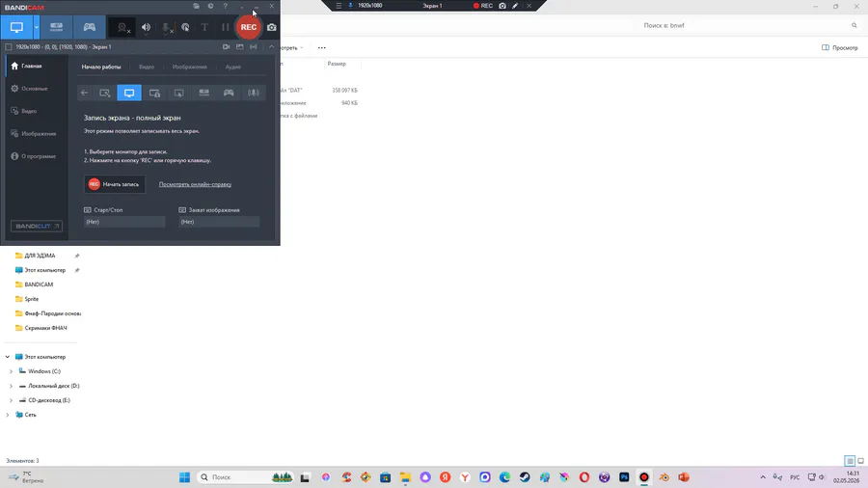
Task: Click the Старт/Стоп hotkey field
Action: 124,222
